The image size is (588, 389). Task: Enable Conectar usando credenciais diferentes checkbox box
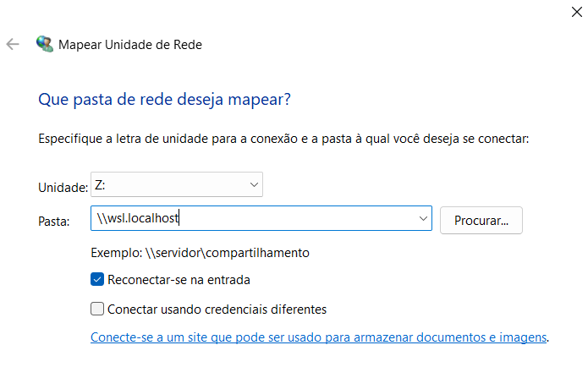(x=97, y=309)
